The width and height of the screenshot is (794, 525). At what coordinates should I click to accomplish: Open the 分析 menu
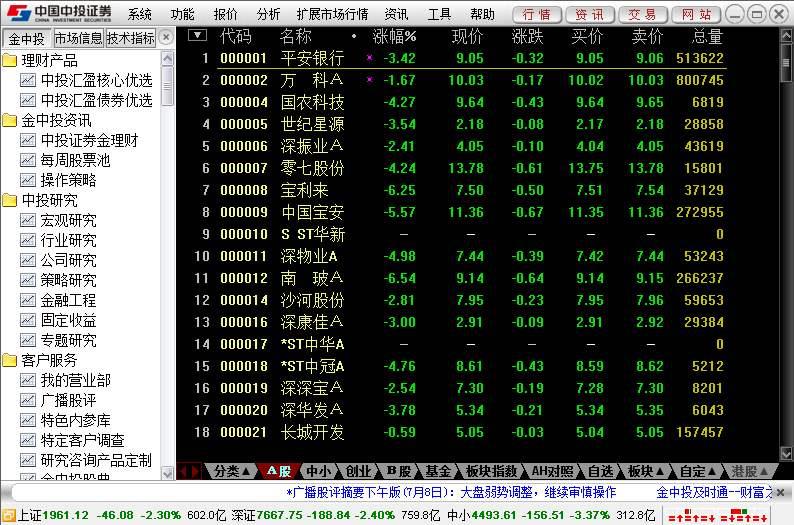[x=268, y=14]
